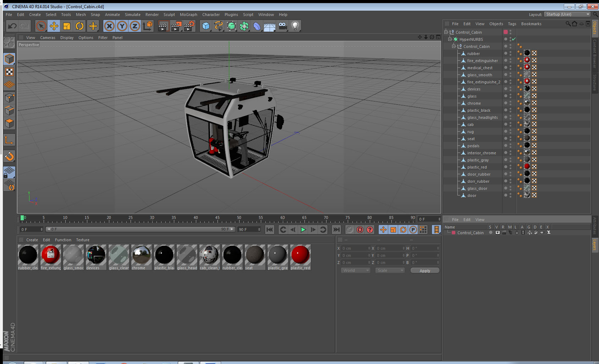
Task: Add a HyperNURBS generator object
Action: coord(231,26)
